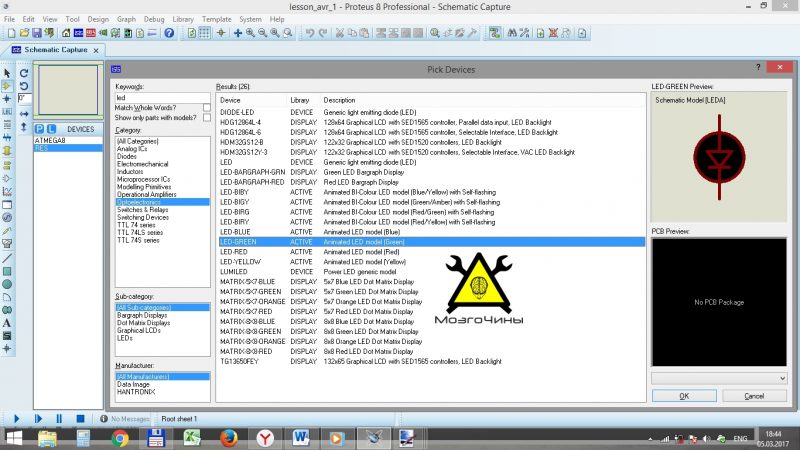Go to the Home page icon
The image size is (800, 450).
(x=66, y=33)
